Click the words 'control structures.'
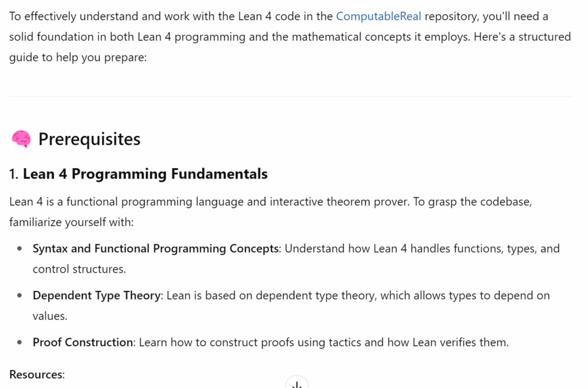 (x=79, y=269)
